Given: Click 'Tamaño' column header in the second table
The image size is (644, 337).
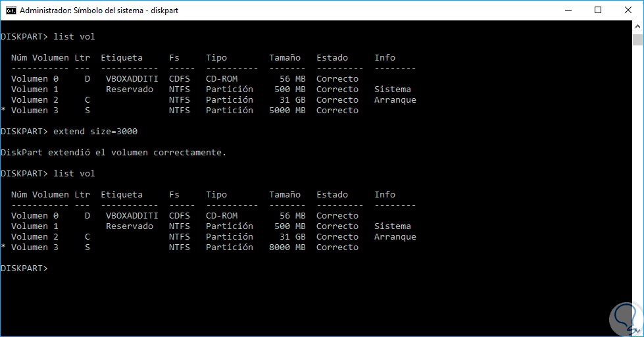Looking at the screenshot, I should coord(284,195).
